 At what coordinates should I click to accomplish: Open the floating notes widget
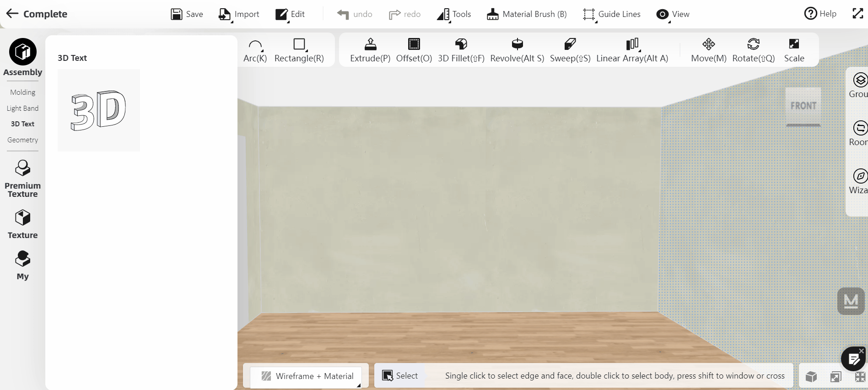coord(853,359)
